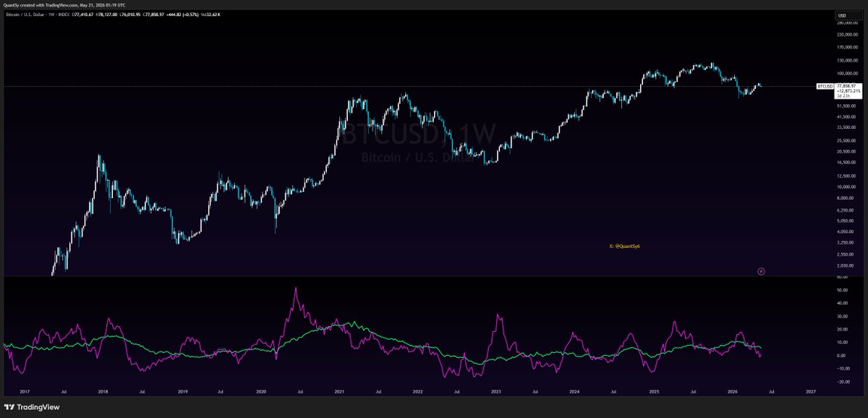Click the 20,500.00 price scale label

tap(846, 152)
